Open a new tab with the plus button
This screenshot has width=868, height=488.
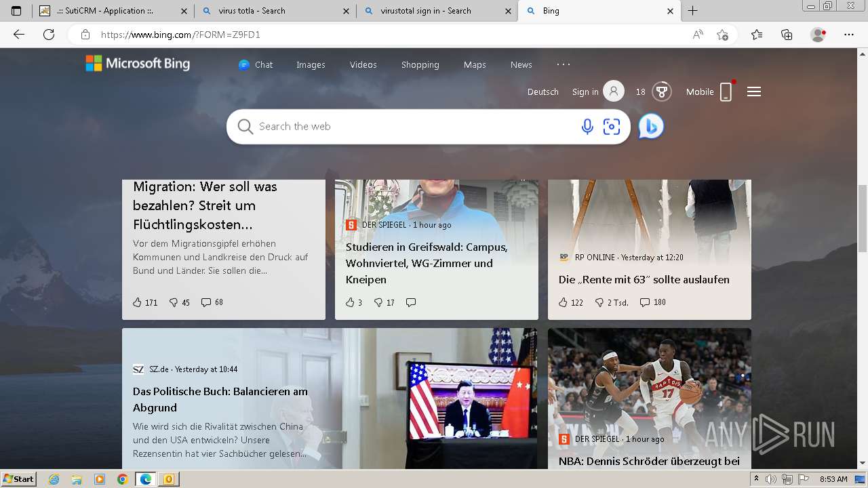click(692, 11)
